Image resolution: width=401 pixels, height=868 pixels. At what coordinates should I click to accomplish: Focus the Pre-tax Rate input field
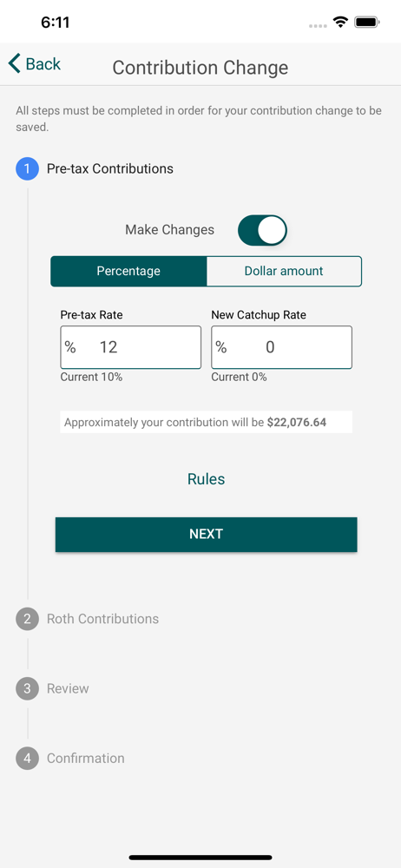(131, 347)
